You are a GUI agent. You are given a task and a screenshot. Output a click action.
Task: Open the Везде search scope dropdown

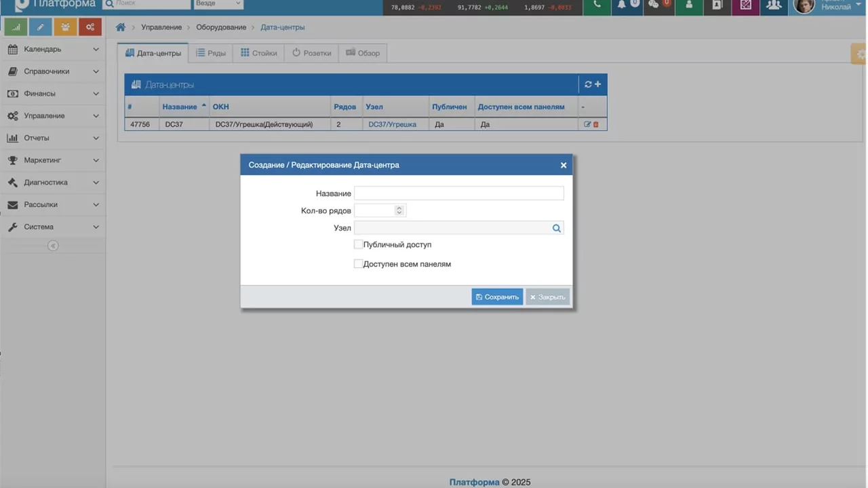(x=218, y=4)
